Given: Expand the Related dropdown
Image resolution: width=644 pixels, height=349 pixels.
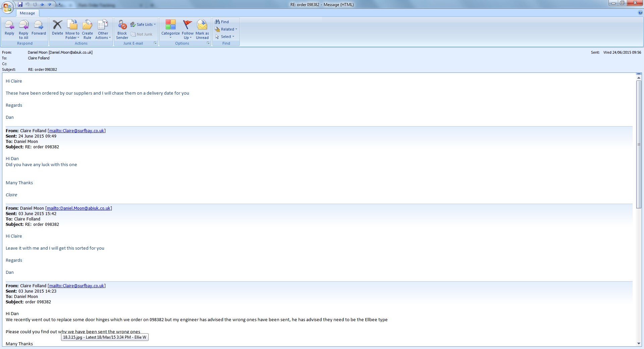Looking at the screenshot, I should click(x=226, y=29).
